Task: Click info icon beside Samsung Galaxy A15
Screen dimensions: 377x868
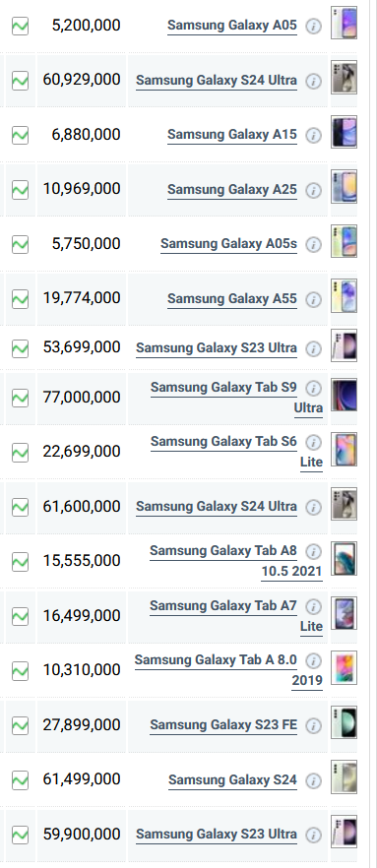Action: click(x=313, y=135)
